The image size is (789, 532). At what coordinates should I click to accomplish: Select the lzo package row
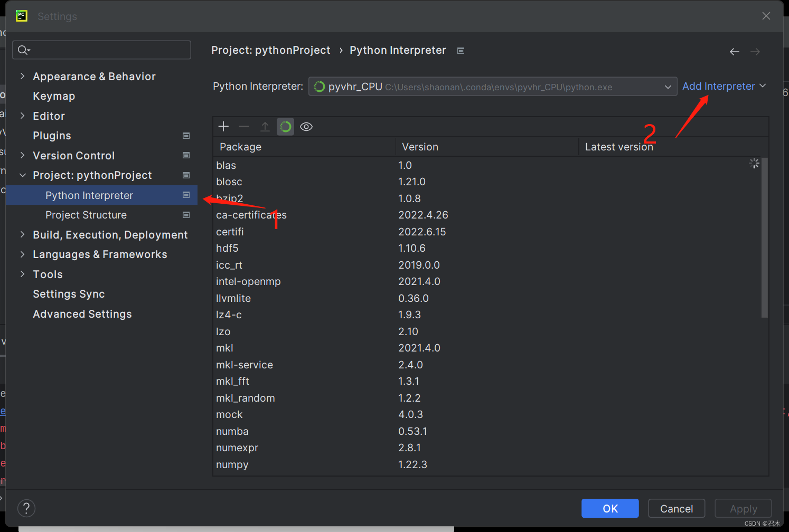click(486, 331)
